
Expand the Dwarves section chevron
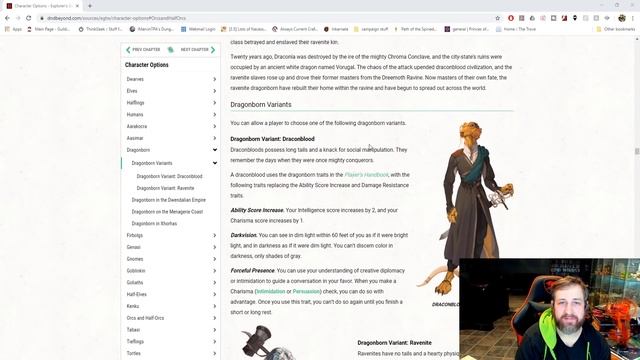(x=214, y=79)
